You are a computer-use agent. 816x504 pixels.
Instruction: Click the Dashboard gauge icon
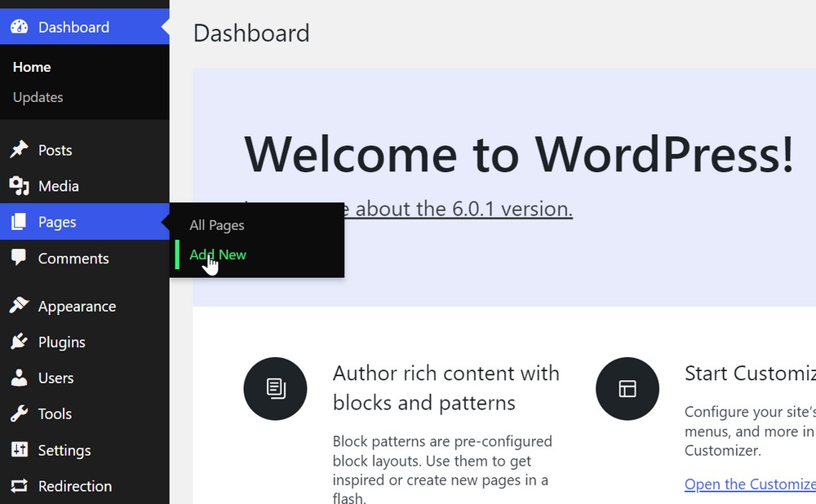20,27
